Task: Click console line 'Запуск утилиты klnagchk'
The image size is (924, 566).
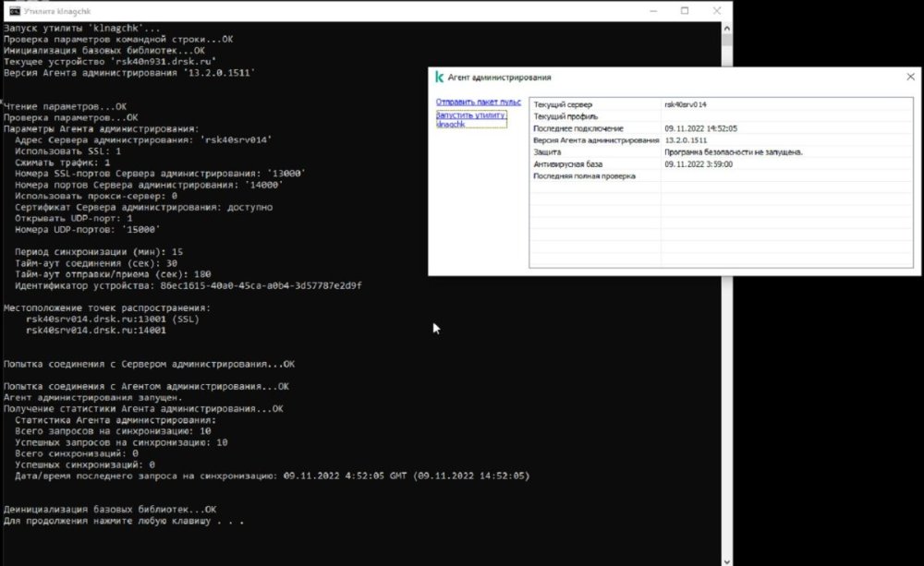Action: [81, 28]
